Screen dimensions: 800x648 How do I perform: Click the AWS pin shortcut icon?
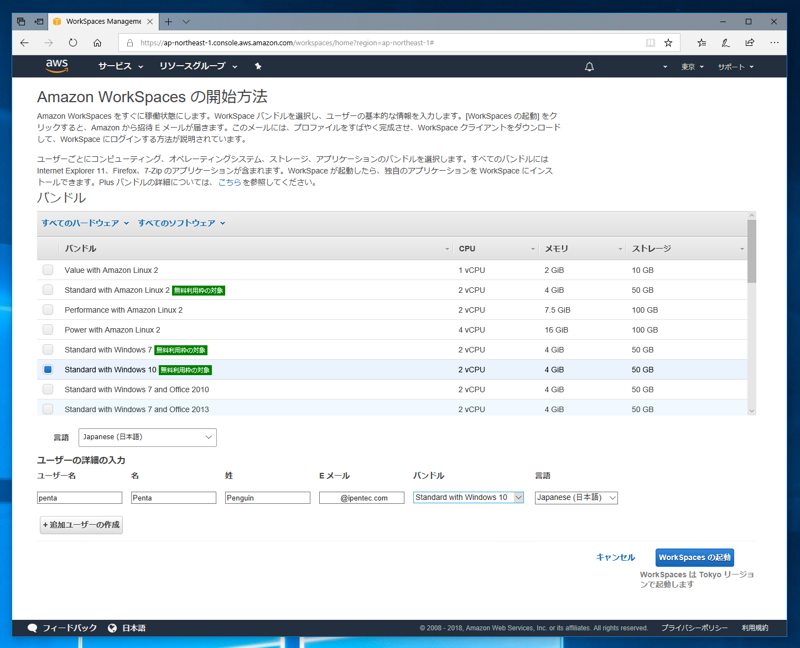(258, 66)
